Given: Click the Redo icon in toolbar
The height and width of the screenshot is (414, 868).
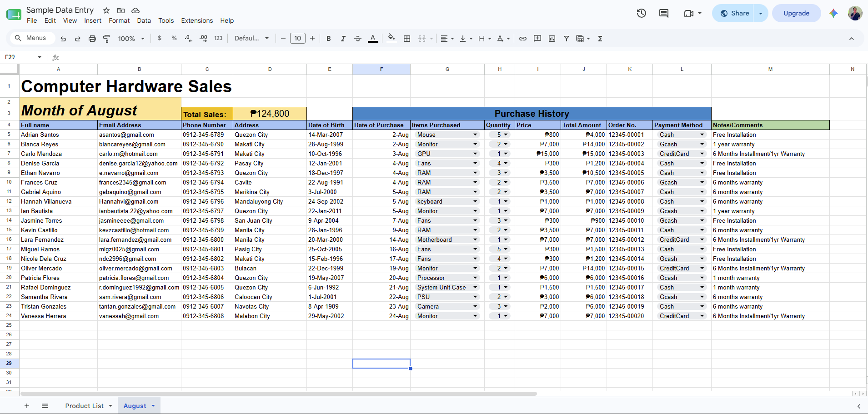Looking at the screenshot, I should click(78, 39).
